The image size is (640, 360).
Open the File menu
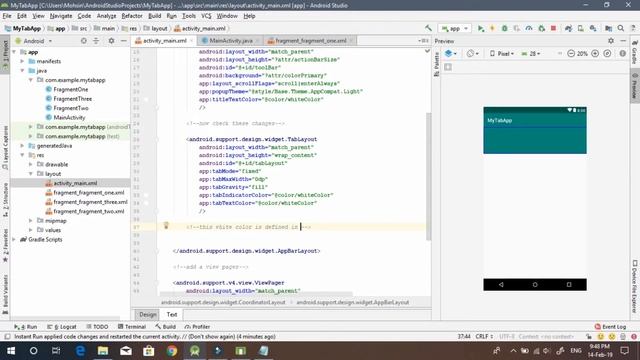(x=7, y=16)
